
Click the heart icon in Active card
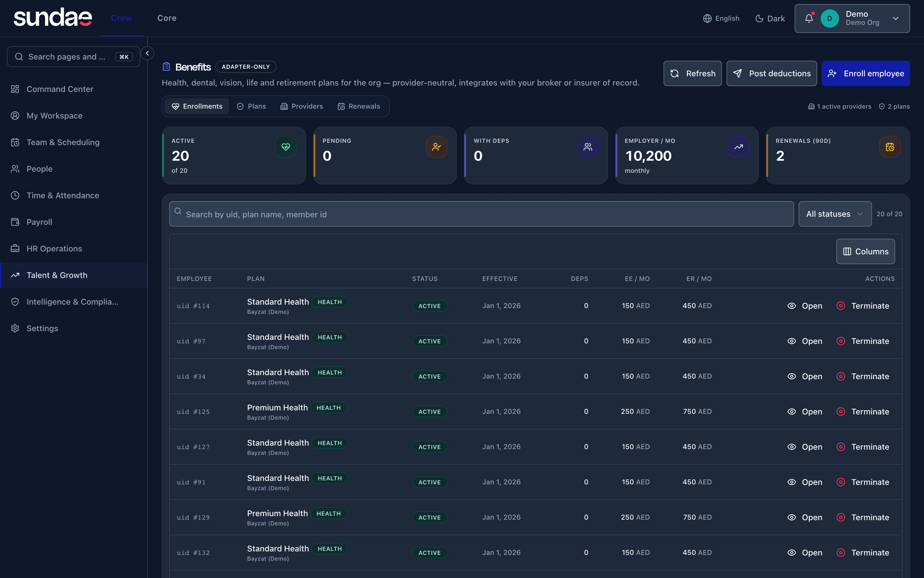pyautogui.click(x=286, y=147)
